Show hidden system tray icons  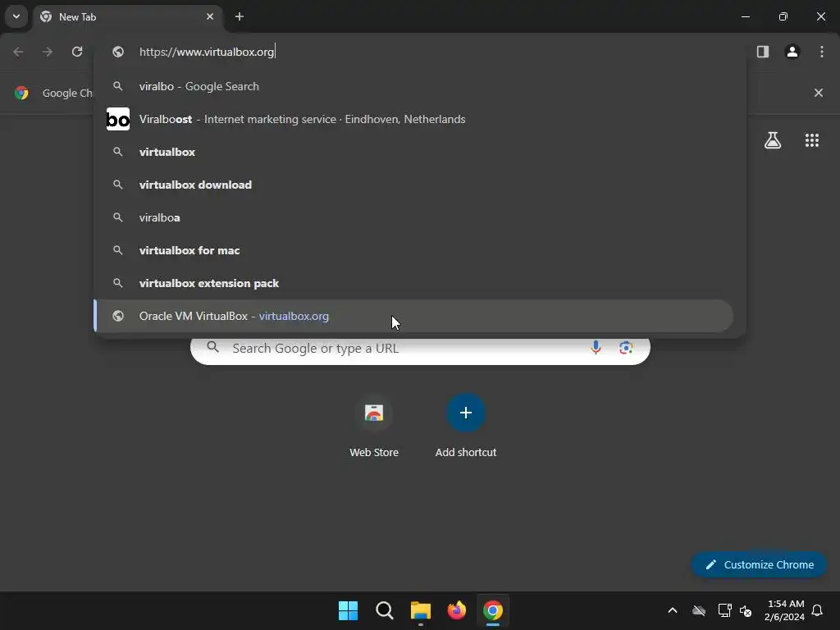673,610
